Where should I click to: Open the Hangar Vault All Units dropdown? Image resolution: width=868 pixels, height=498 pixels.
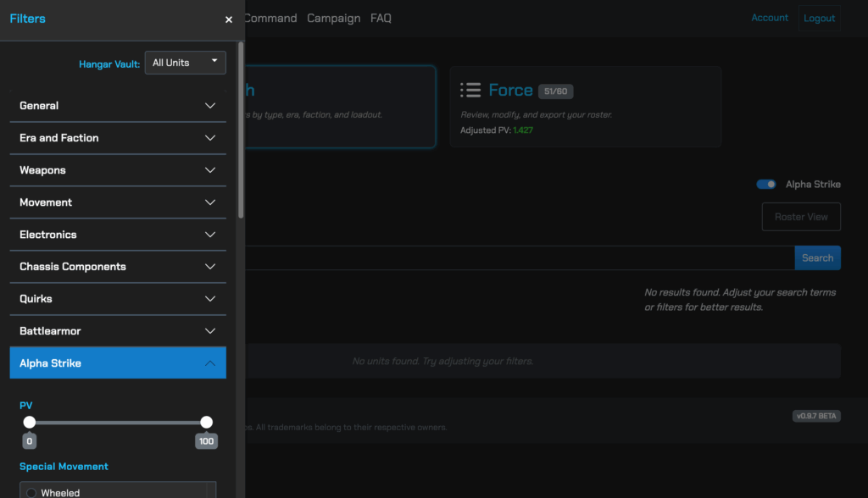pos(185,62)
